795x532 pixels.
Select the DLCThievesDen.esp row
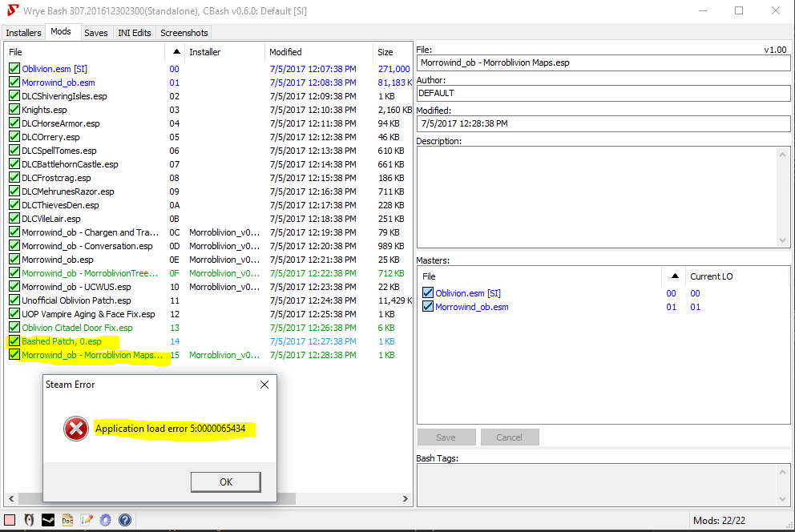pos(209,205)
